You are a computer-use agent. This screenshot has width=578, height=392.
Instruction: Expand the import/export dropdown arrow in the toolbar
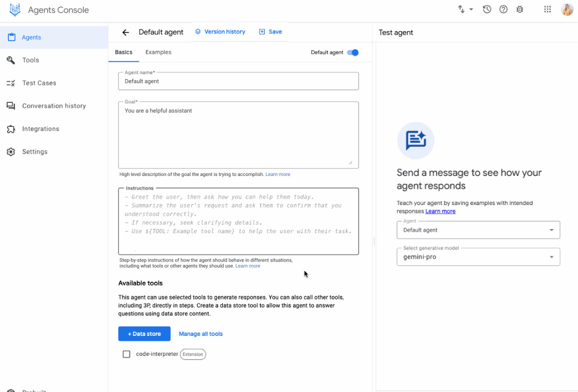pyautogui.click(x=471, y=9)
